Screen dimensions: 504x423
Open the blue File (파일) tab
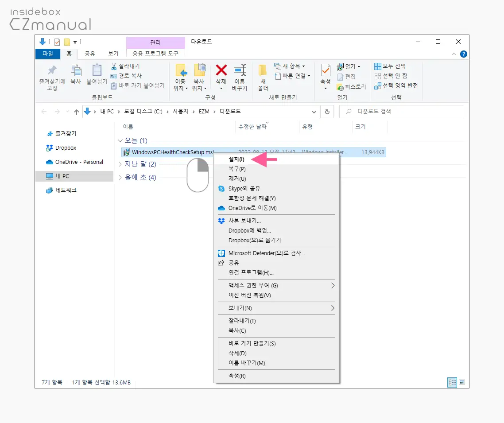coord(48,54)
